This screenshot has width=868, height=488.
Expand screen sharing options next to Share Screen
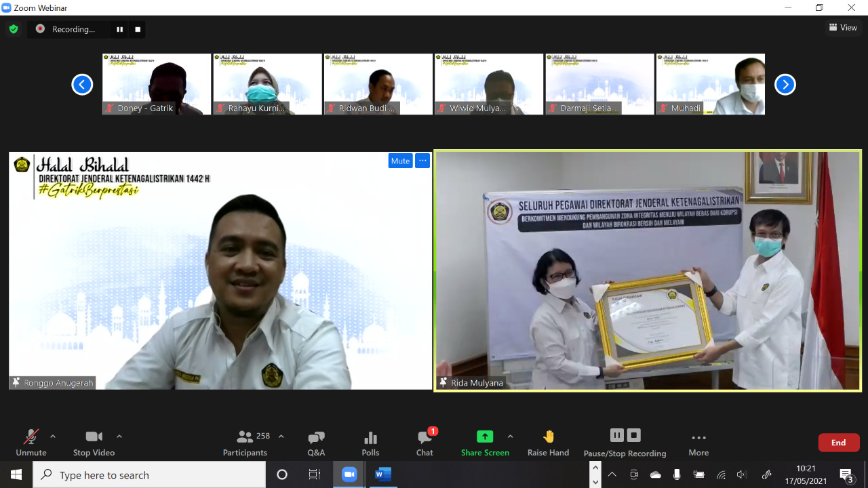511,437
